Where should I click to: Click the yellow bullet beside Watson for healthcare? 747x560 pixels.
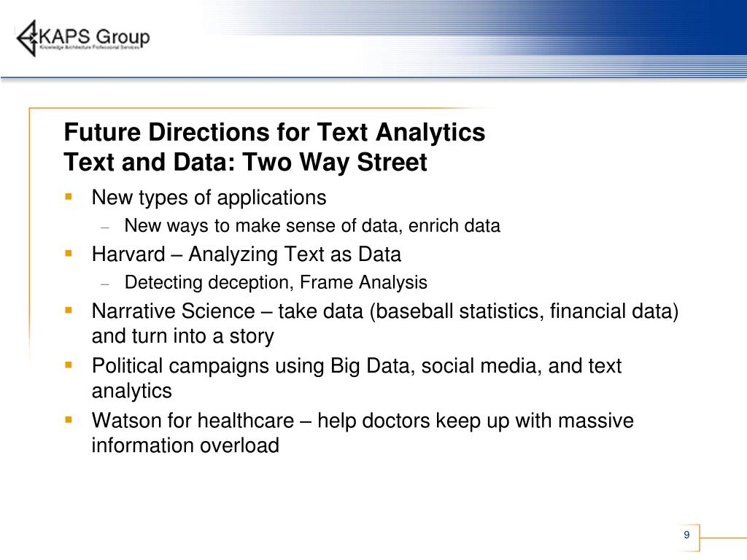68,420
